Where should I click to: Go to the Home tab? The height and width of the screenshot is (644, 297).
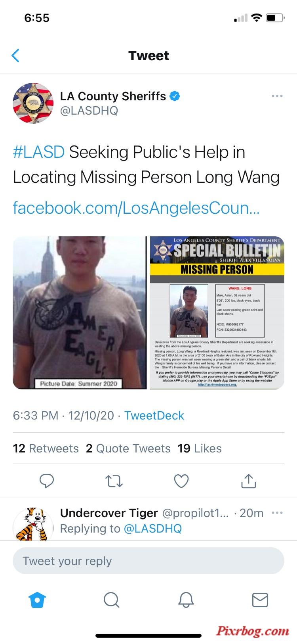38,600
